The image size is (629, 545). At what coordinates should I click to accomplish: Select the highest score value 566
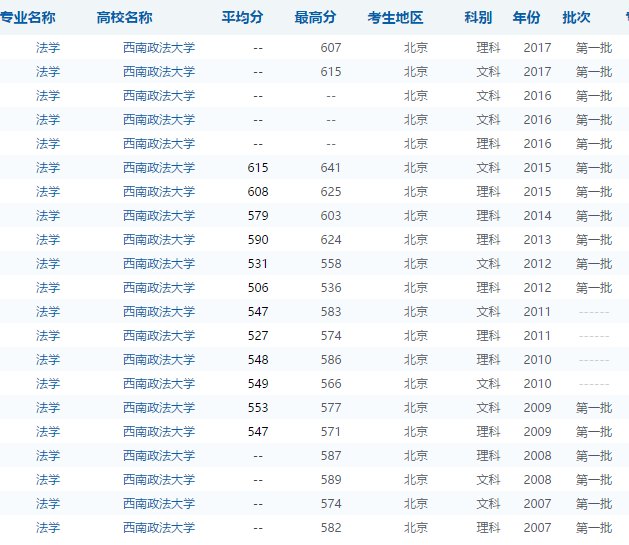point(331,384)
